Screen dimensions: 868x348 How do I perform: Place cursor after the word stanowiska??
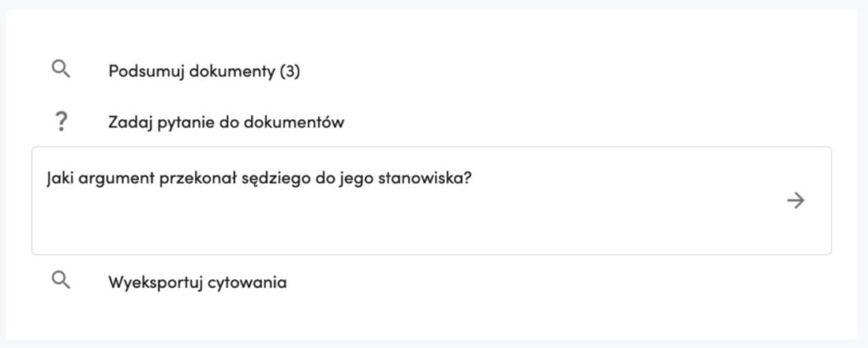click(471, 180)
